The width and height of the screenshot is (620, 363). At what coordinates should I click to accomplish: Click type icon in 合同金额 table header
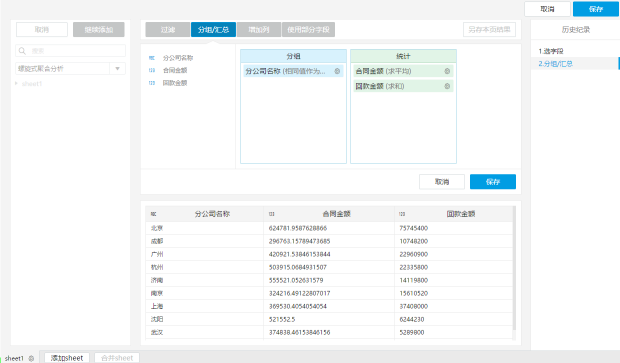tap(272, 214)
